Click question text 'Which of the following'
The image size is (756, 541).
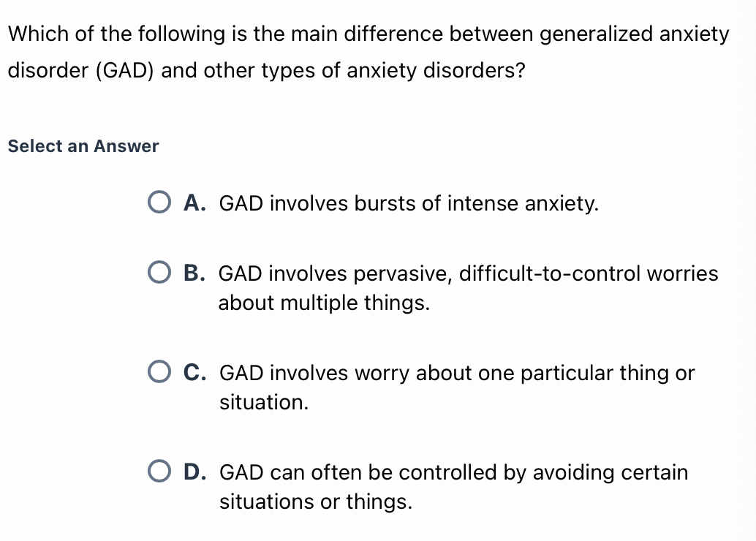[x=117, y=34]
